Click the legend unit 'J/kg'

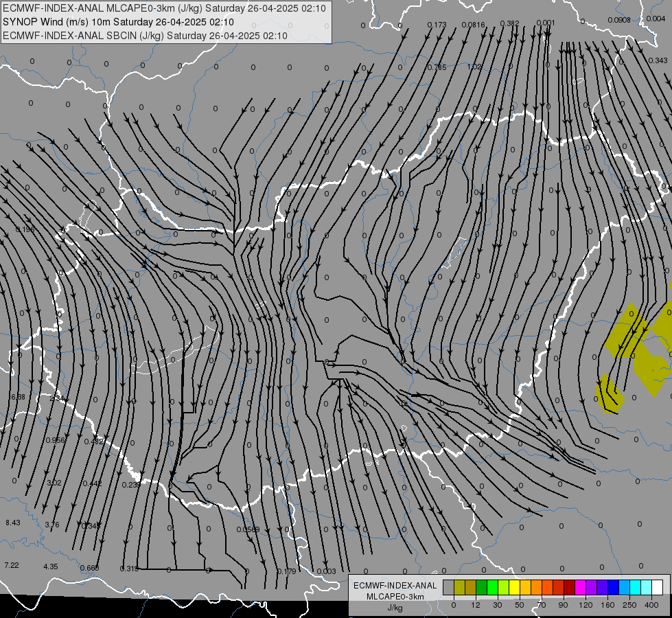tap(395, 608)
